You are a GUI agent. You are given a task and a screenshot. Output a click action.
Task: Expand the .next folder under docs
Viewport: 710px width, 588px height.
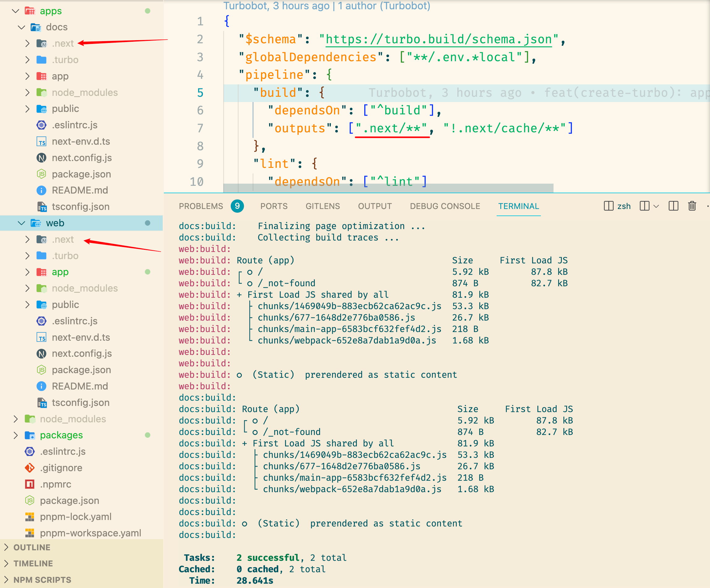point(28,43)
